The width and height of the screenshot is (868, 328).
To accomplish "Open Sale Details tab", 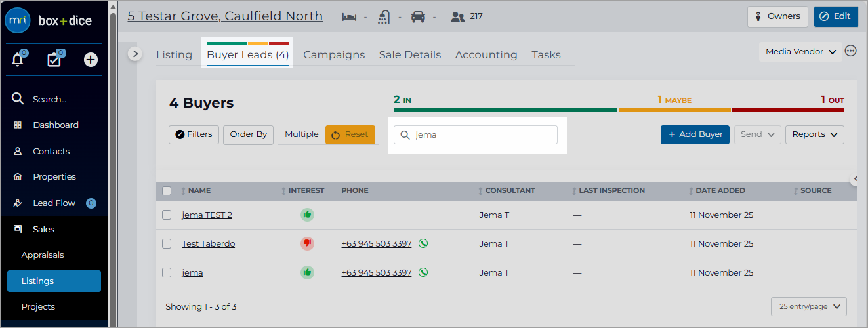I will [410, 55].
